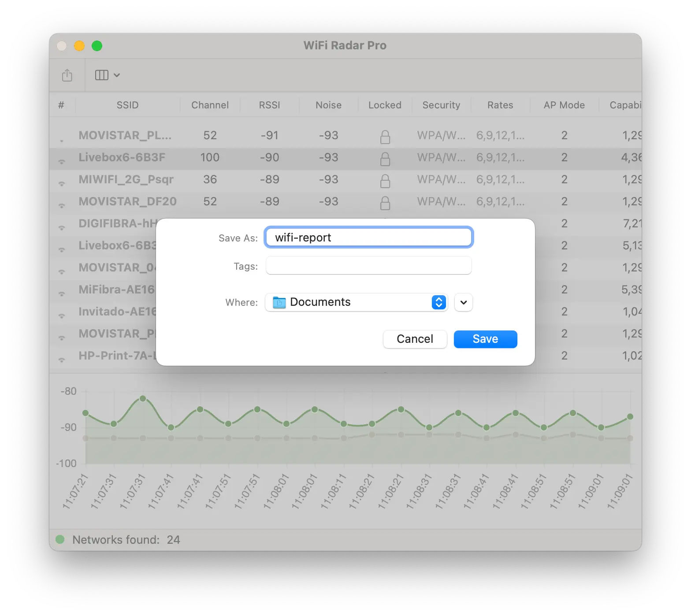Screen dimensions: 691x616
Task: Open the Where location popup menu
Action: pyautogui.click(x=357, y=302)
